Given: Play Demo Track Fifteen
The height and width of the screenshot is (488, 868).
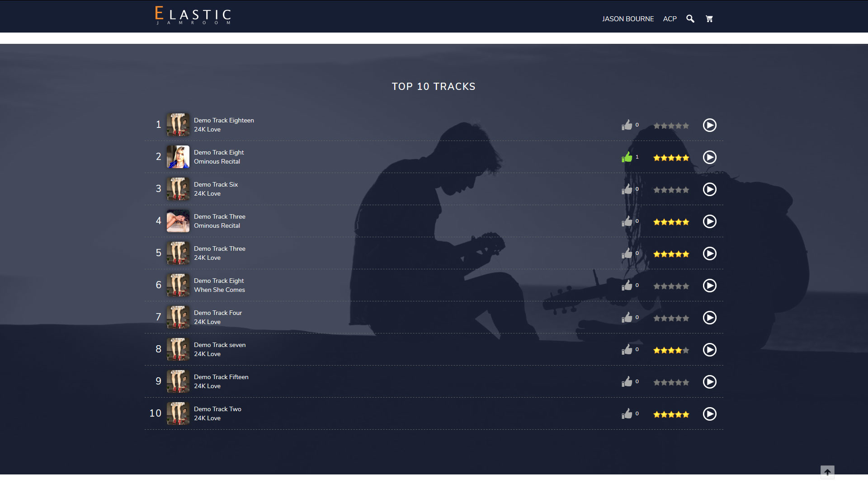Looking at the screenshot, I should pyautogui.click(x=709, y=382).
